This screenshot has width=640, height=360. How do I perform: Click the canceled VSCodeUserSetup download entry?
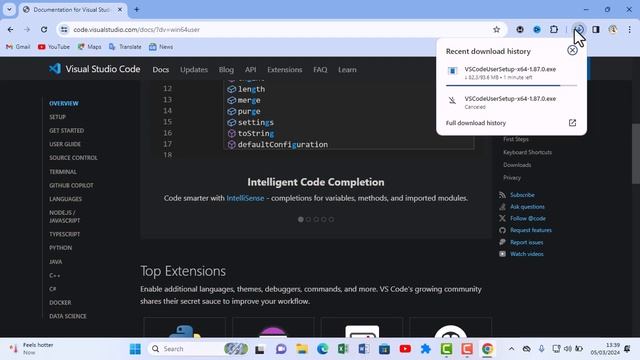[x=511, y=102]
